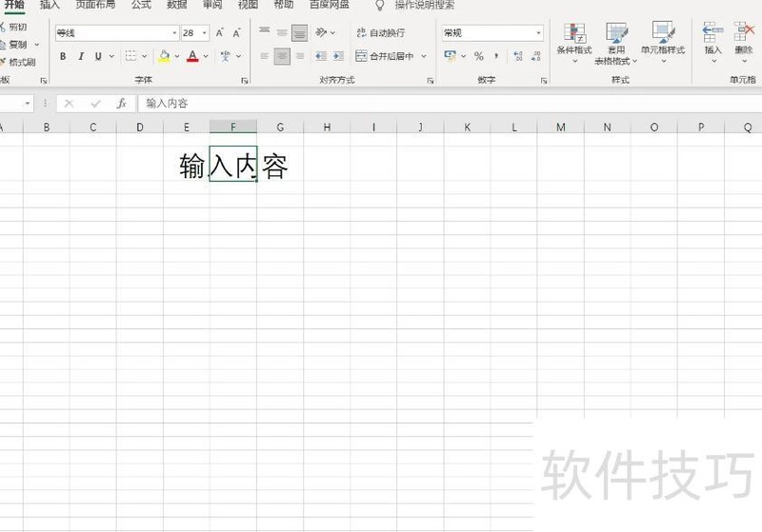762x532 pixels.
Task: Toggle center horizontal alignment
Action: coord(282,56)
